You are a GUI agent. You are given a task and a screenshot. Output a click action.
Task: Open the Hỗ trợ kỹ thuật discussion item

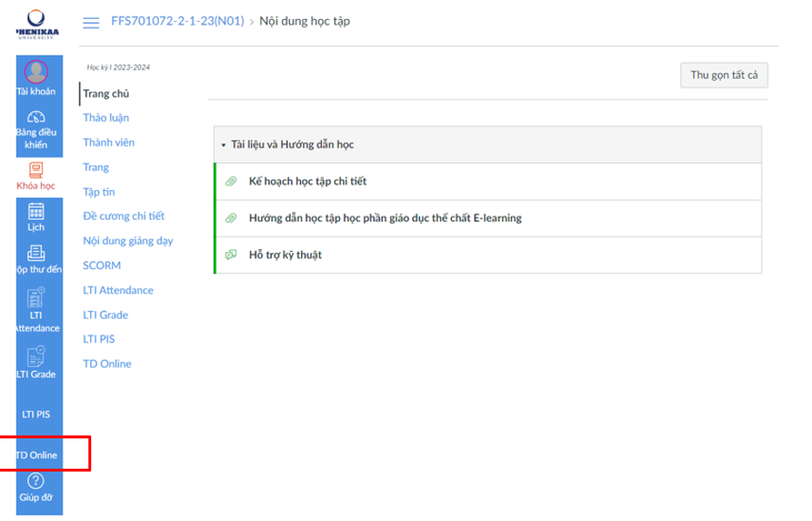tap(285, 254)
